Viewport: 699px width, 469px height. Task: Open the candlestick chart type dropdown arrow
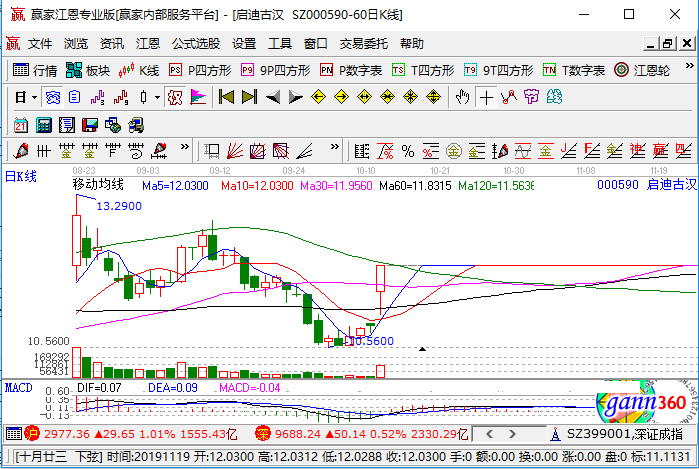(157, 97)
